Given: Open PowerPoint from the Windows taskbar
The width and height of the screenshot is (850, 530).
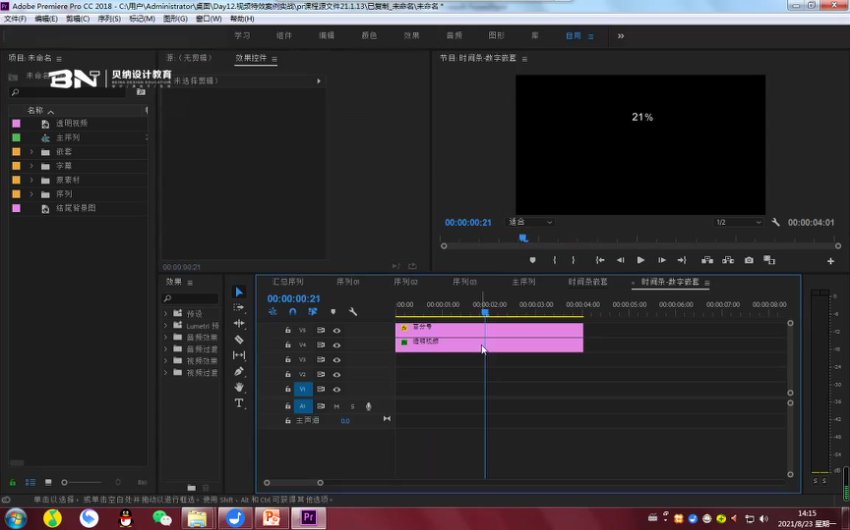Looking at the screenshot, I should tap(270, 517).
